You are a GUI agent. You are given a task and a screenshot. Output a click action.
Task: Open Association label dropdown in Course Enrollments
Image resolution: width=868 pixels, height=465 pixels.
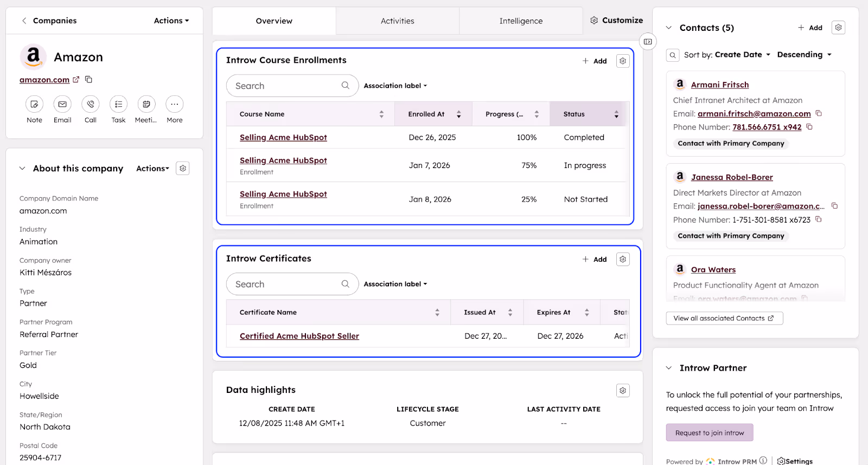(x=395, y=86)
